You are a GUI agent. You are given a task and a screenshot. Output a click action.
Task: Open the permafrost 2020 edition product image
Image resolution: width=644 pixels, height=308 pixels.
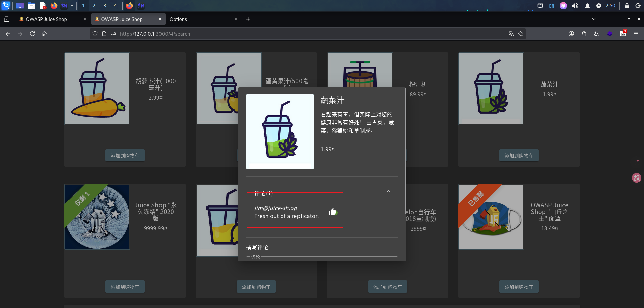click(x=97, y=216)
